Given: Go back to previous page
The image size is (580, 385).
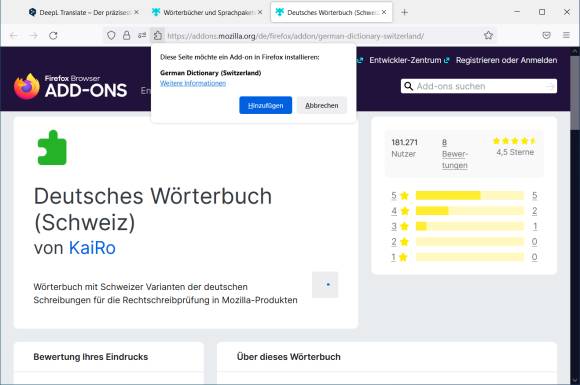Looking at the screenshot, I should tap(14, 36).
